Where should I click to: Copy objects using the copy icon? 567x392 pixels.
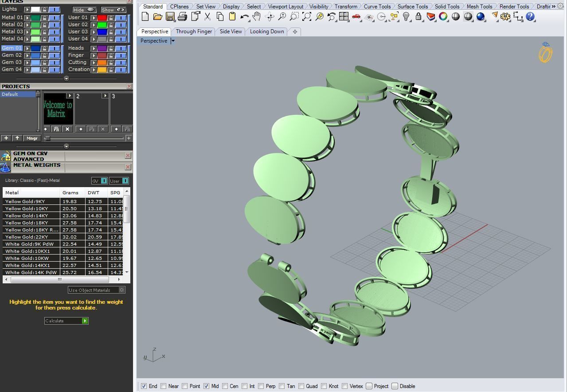[x=220, y=17]
